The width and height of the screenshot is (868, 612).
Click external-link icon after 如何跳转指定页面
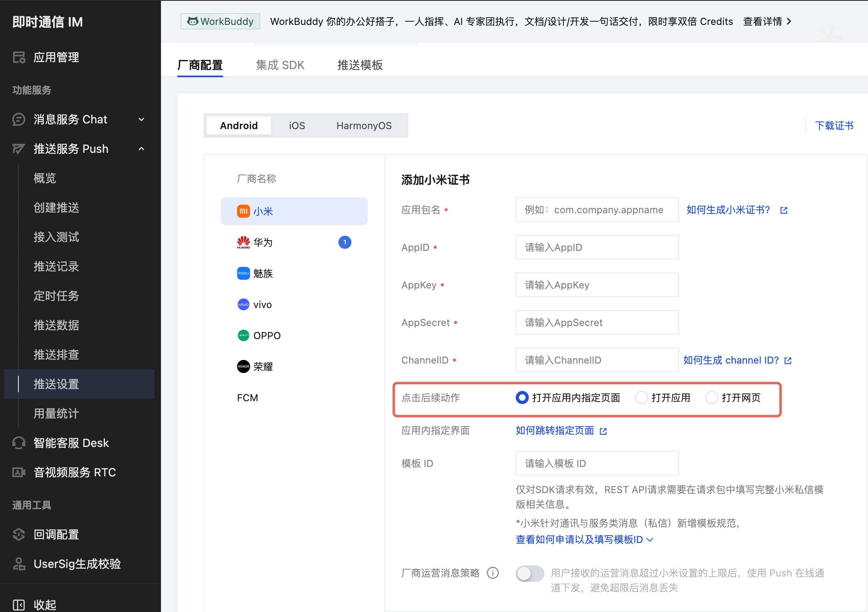[x=603, y=431]
